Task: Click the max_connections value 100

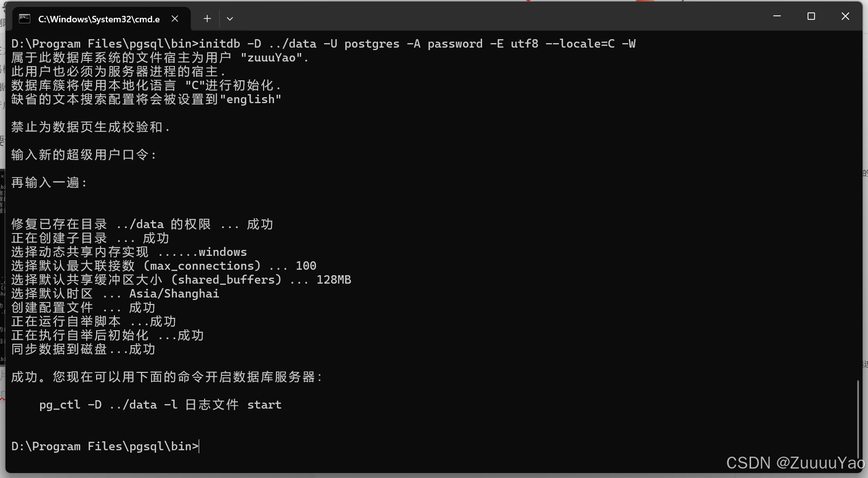Action: (306, 266)
